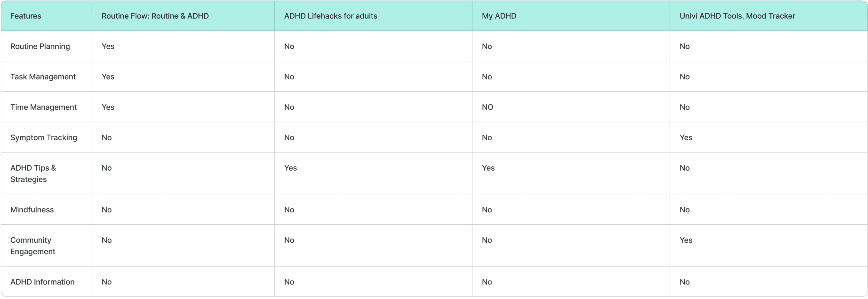
Task: Select the uppercase NO in Time Management row
Action: [x=487, y=107]
